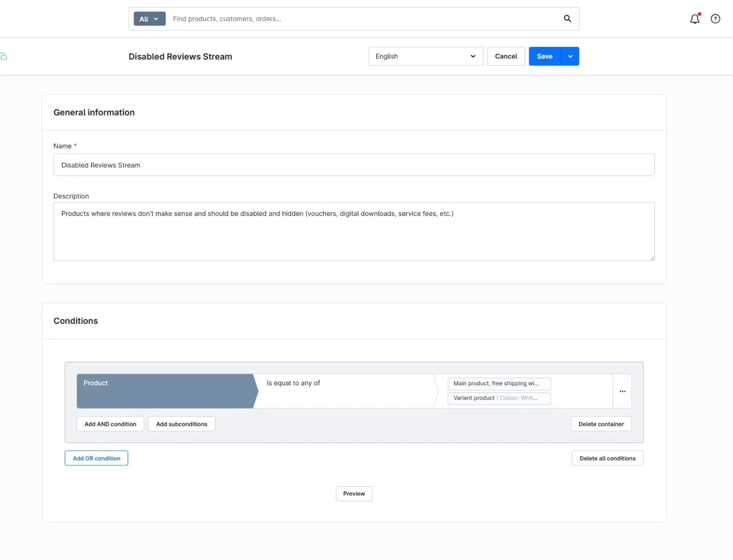Open the All search scope dropdown
The width and height of the screenshot is (733, 560).
pos(150,19)
